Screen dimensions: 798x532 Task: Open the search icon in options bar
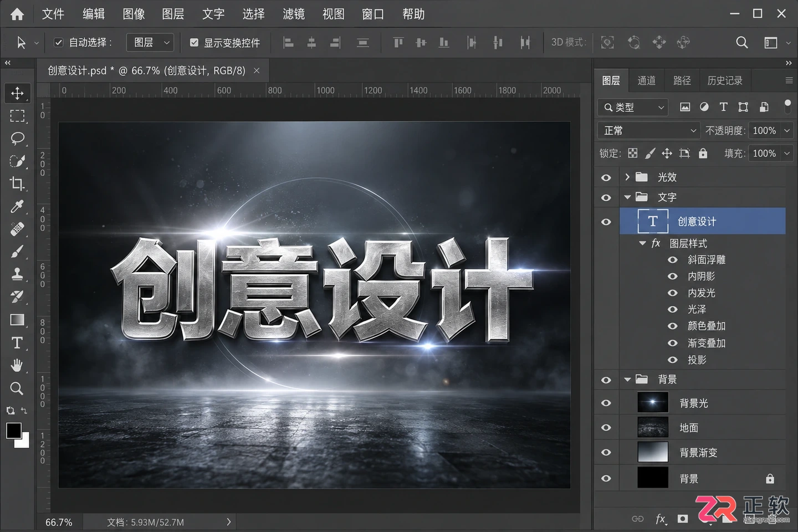coord(741,42)
